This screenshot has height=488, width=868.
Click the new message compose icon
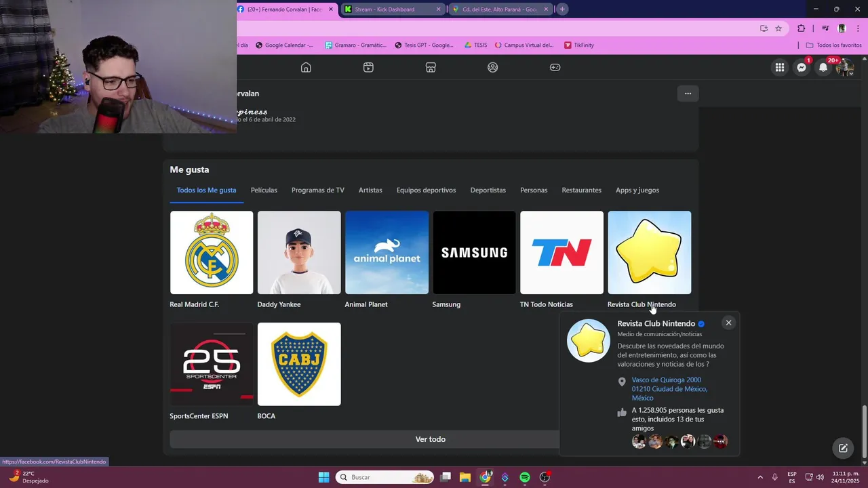click(843, 448)
